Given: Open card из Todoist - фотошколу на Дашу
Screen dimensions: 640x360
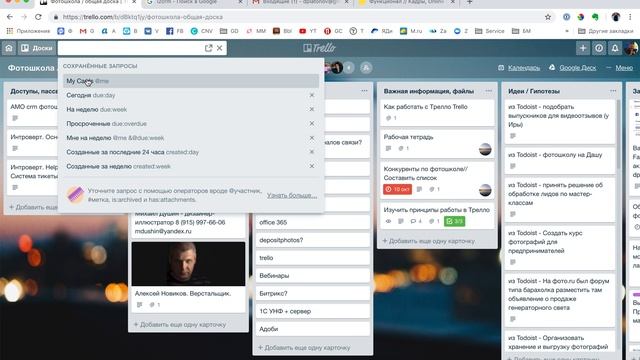Looking at the screenshot, I should [560, 161].
